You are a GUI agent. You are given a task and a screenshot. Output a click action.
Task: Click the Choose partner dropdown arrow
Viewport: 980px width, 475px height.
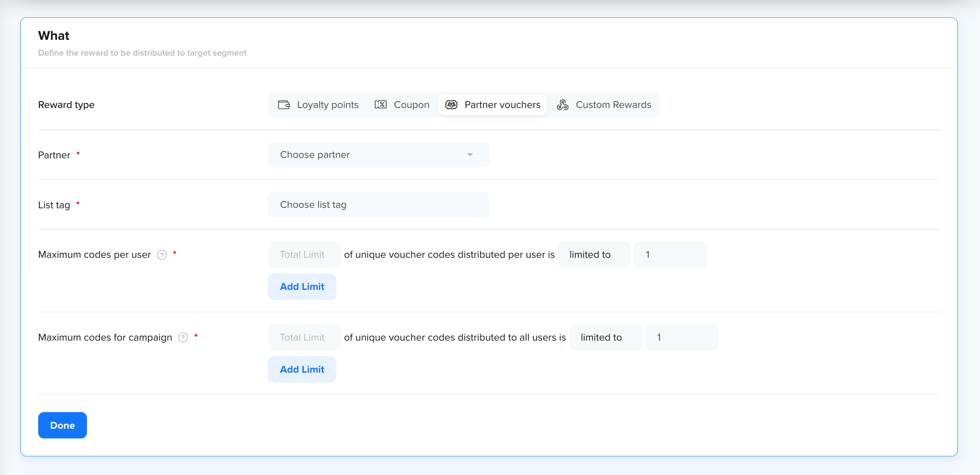pos(470,155)
